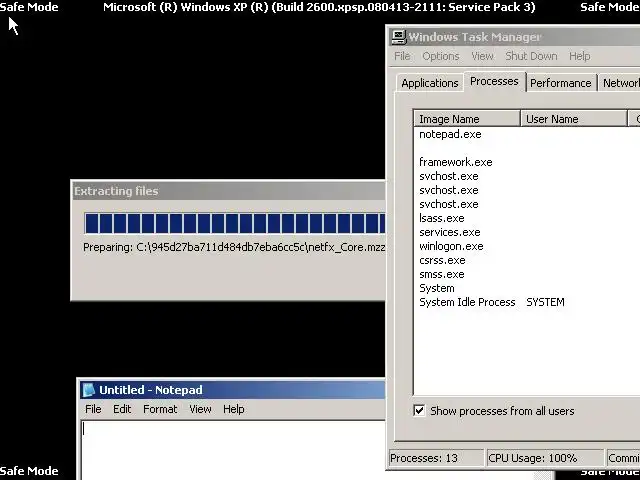
Task: Switch to the Applications tab
Action: pos(430,83)
